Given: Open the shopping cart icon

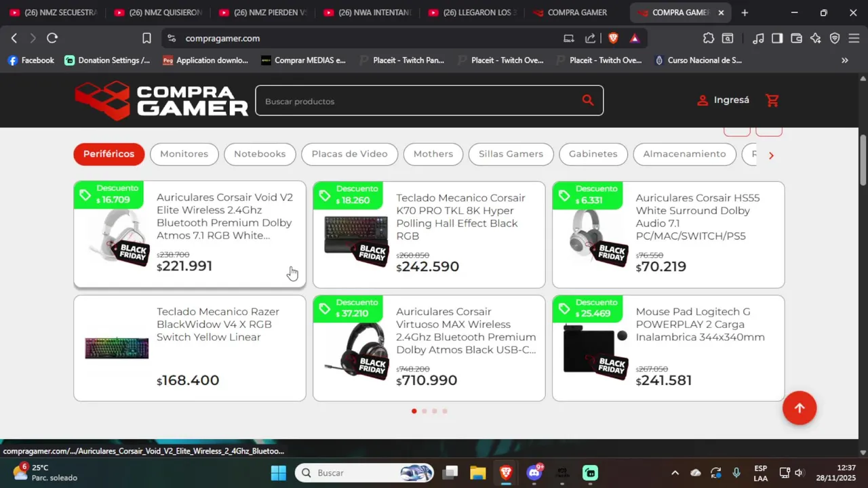Looking at the screenshot, I should [772, 100].
